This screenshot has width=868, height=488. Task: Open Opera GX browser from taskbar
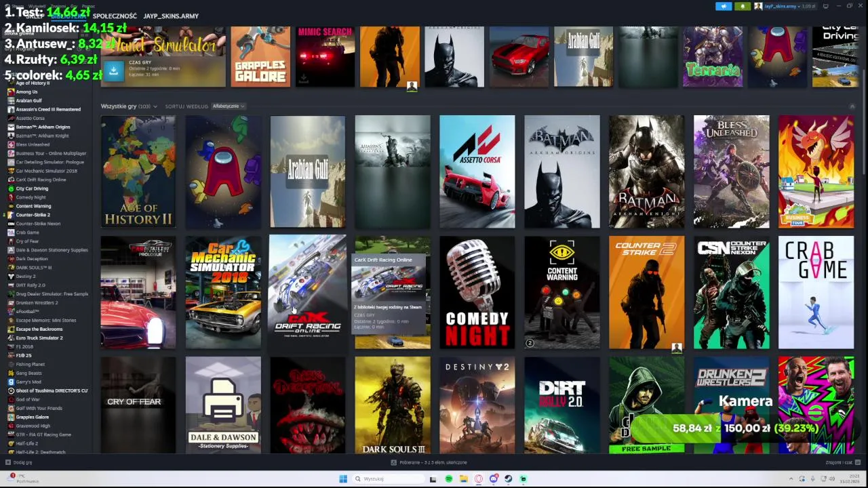(479, 479)
